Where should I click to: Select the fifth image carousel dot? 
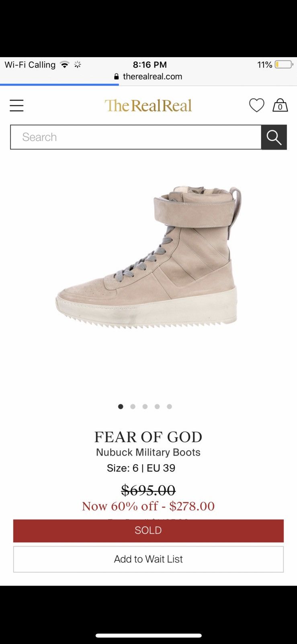point(169,407)
